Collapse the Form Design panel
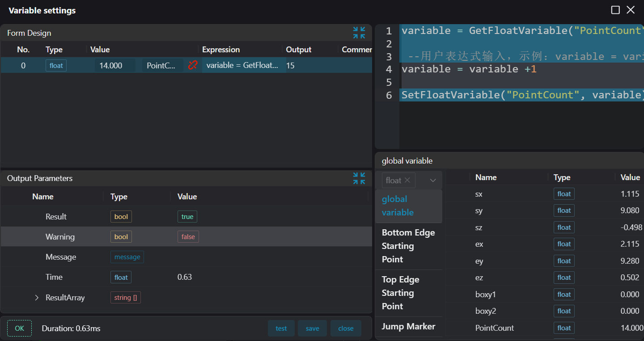 click(359, 33)
